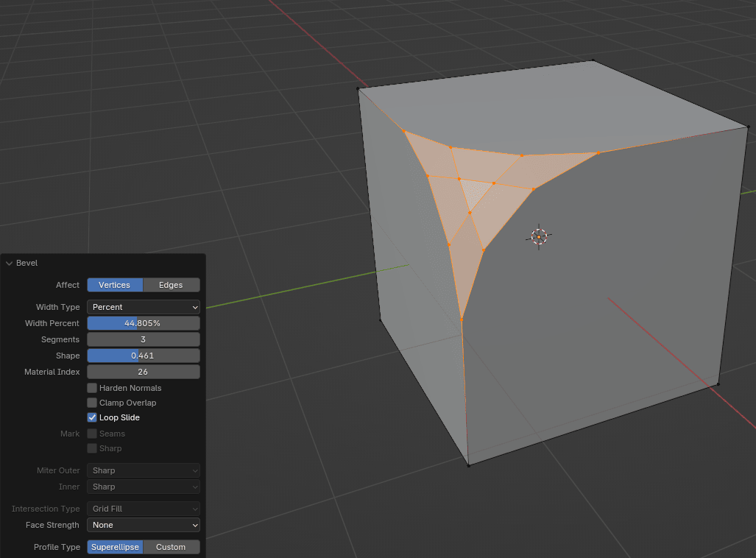Enable the Harden Normals checkbox

(x=92, y=388)
